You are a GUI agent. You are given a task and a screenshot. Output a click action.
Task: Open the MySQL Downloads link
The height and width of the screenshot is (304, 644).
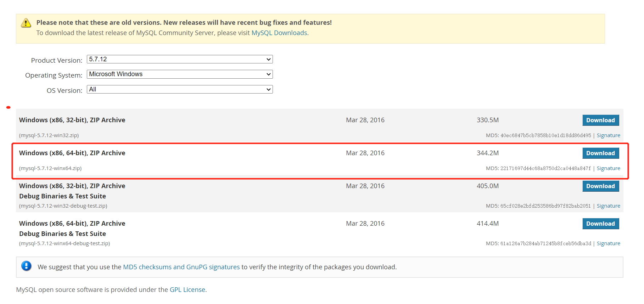pos(279,33)
